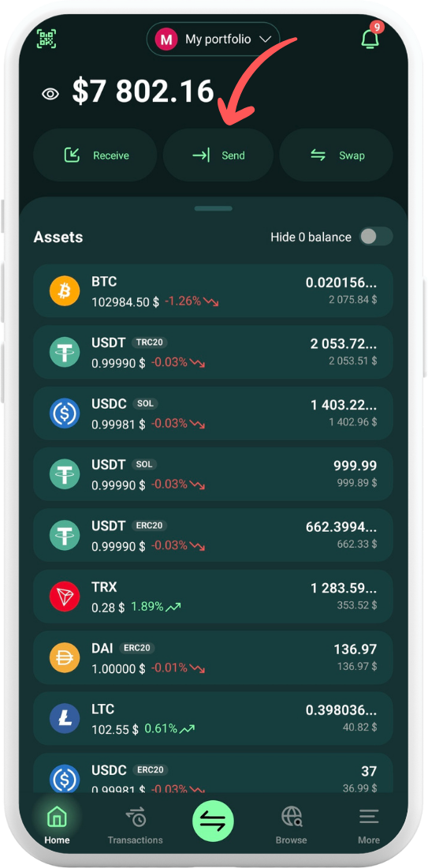The height and width of the screenshot is (868, 428).
Task: Open the More menu tab
Action: click(369, 825)
